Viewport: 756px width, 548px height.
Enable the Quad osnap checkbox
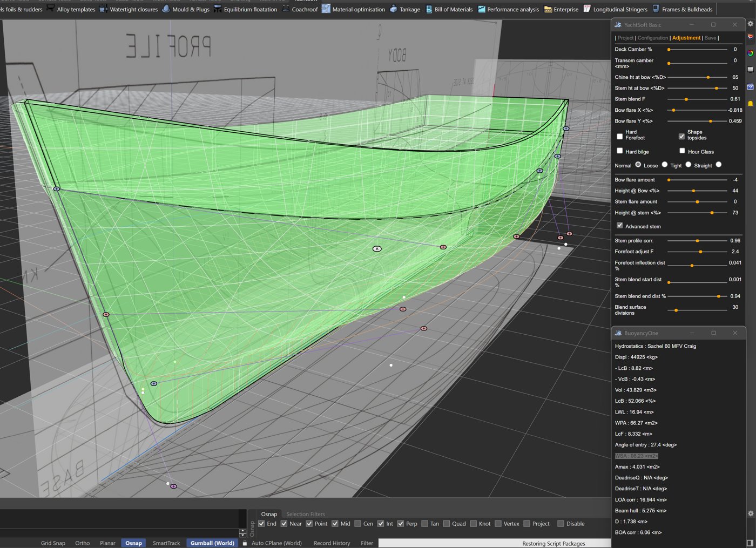pos(447,524)
